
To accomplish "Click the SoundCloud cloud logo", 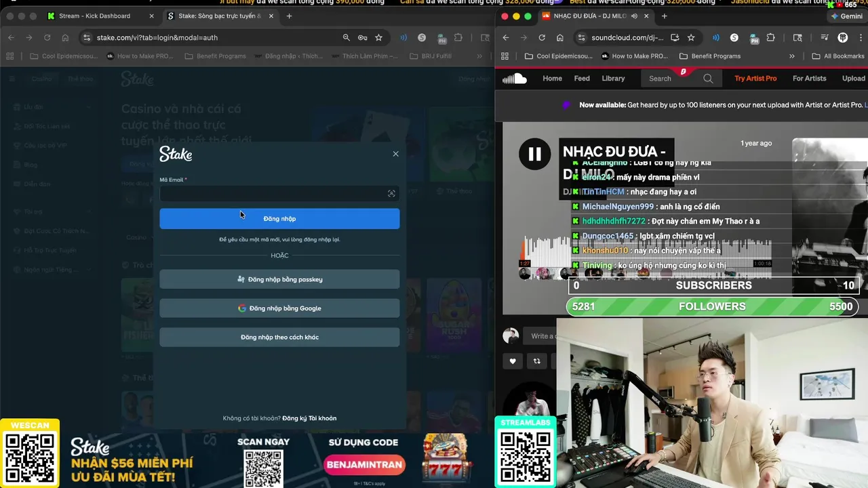I will click(x=515, y=79).
